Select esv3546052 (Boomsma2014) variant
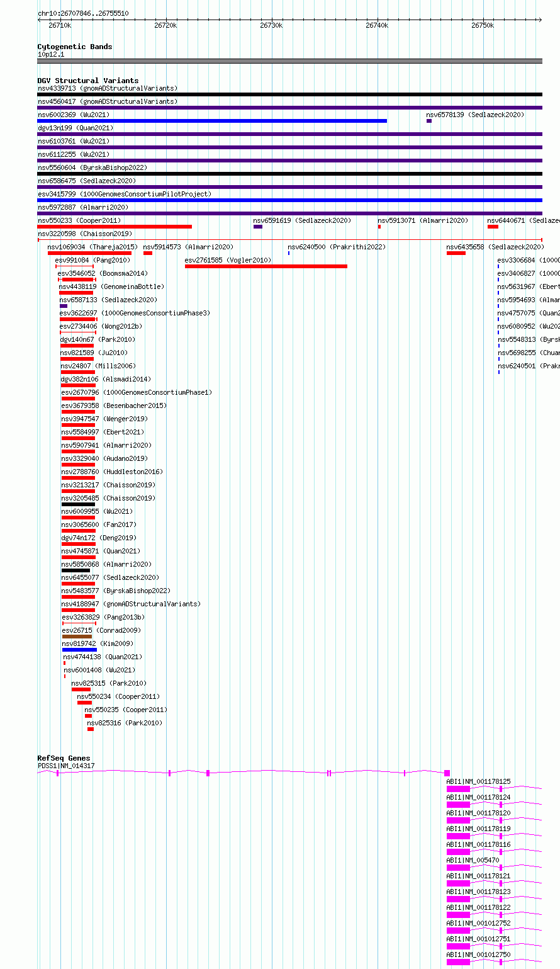This screenshot has height=969, width=560. point(103,273)
